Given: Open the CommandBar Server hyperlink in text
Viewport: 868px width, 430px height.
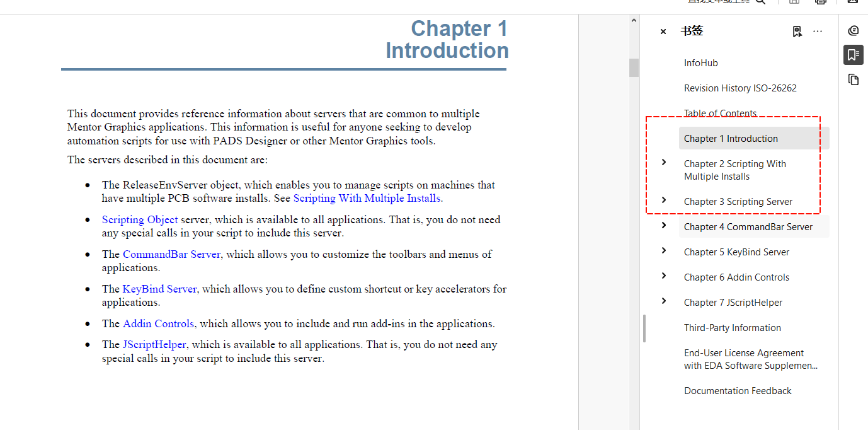Looking at the screenshot, I should tap(171, 255).
